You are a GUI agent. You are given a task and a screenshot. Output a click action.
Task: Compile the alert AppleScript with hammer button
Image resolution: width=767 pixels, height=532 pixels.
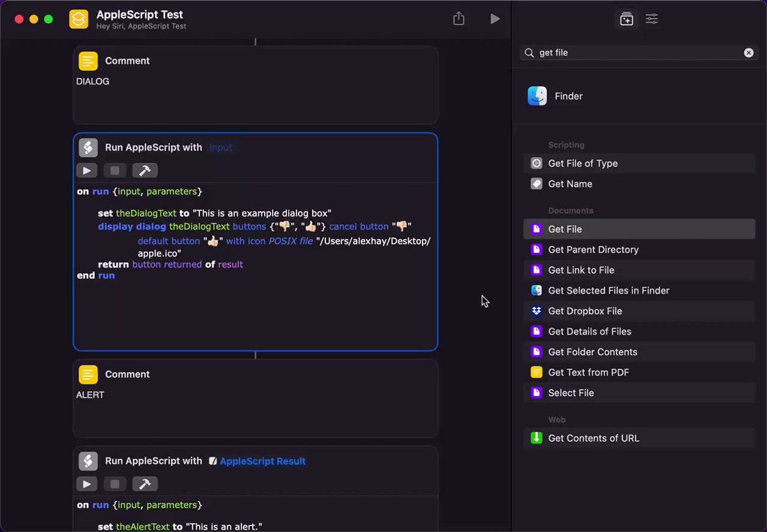click(x=144, y=484)
